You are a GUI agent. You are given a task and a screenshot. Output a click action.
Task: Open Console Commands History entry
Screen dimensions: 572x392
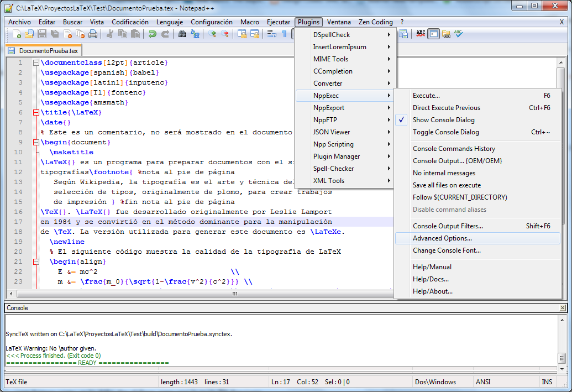point(477,149)
